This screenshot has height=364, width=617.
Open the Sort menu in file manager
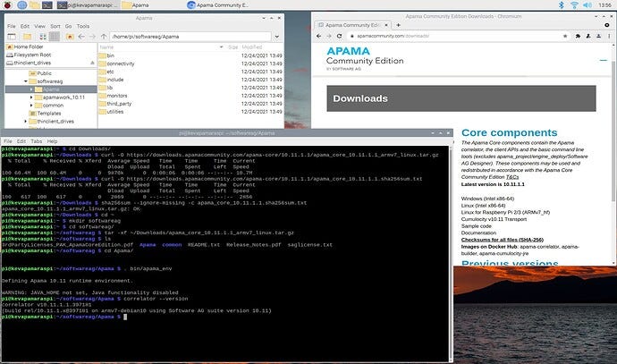pos(55,26)
